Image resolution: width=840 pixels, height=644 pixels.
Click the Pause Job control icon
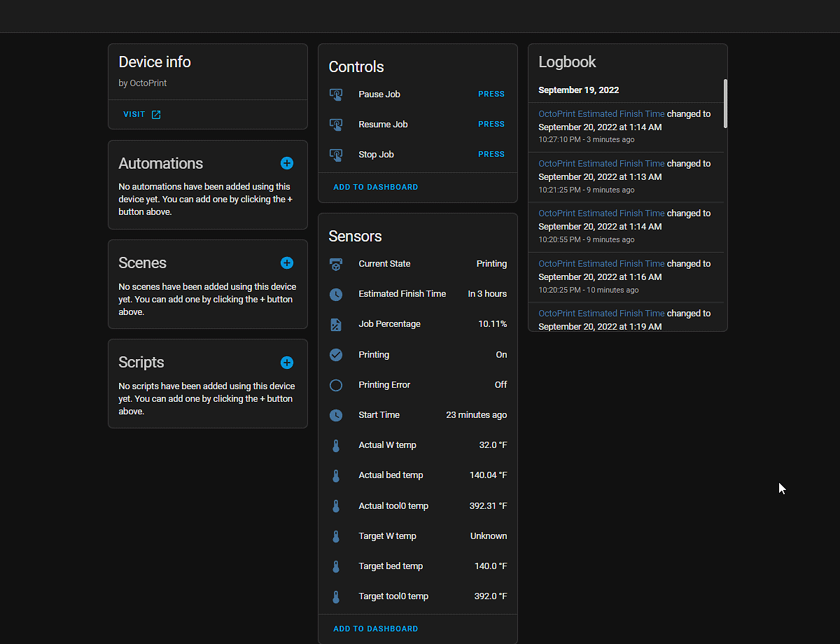tap(336, 94)
